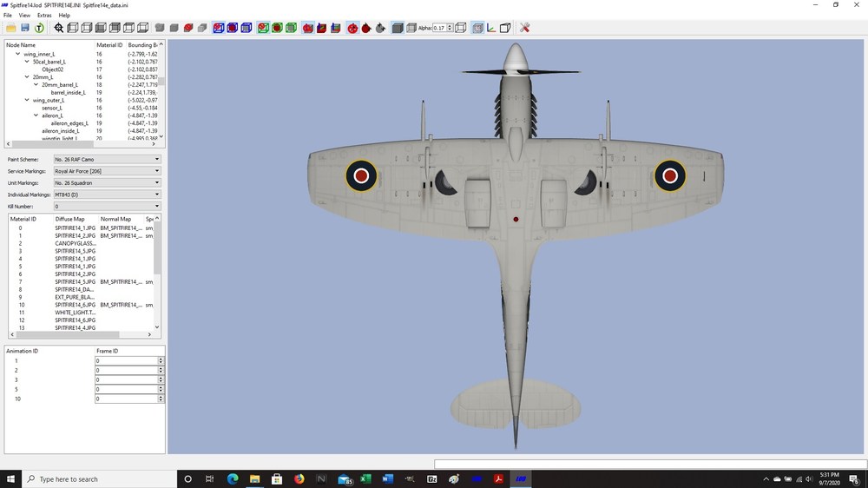This screenshot has height=488, width=868.
Task: Select the Object02 node
Action: pos(53,69)
